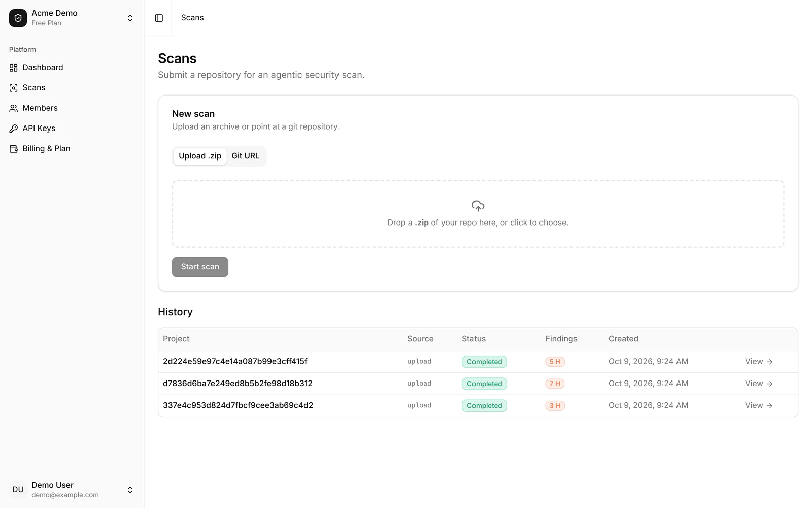Toggle the sidebar panel icon
This screenshot has height=508, width=812.
(159, 18)
